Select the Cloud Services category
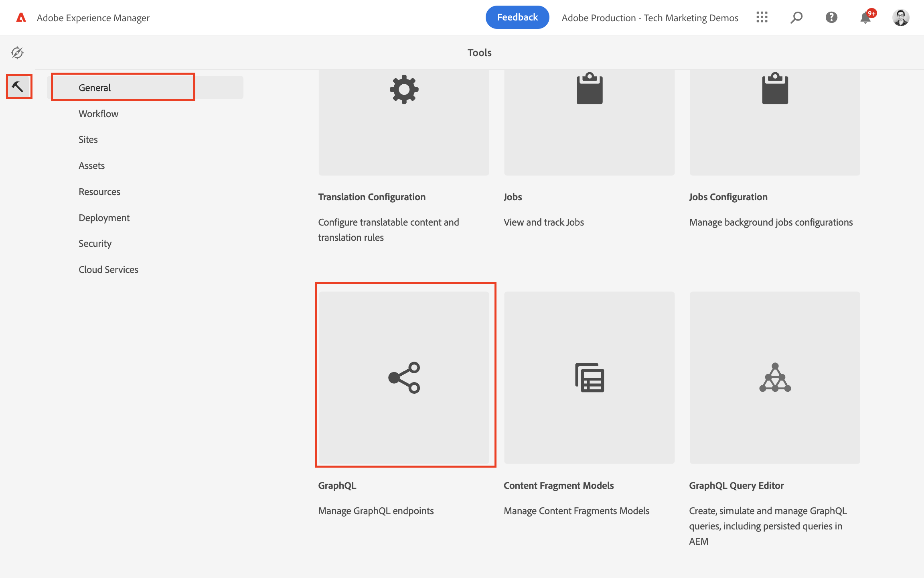Image resolution: width=924 pixels, height=578 pixels. point(108,269)
